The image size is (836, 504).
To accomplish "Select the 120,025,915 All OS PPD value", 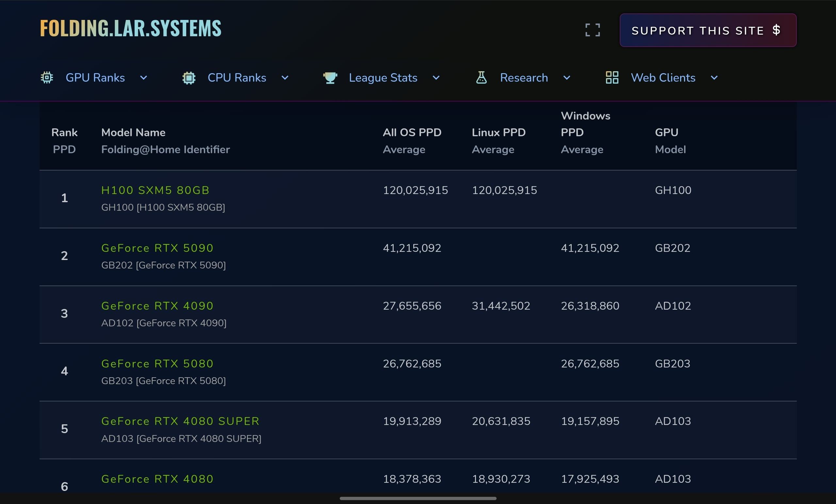I will tap(415, 190).
